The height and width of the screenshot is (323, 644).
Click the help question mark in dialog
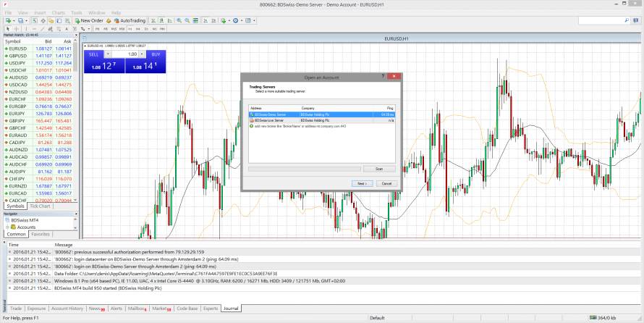click(382, 76)
